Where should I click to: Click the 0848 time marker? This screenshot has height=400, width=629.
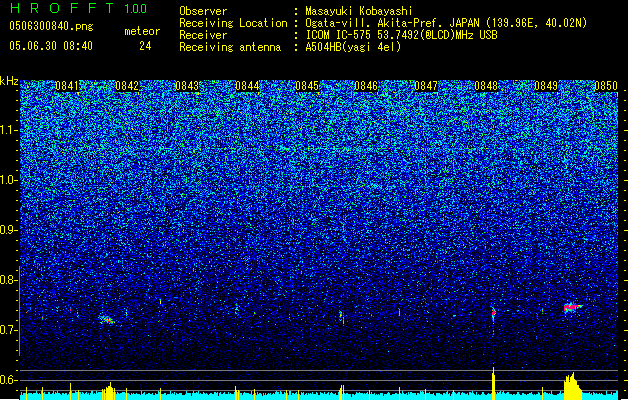click(x=486, y=86)
